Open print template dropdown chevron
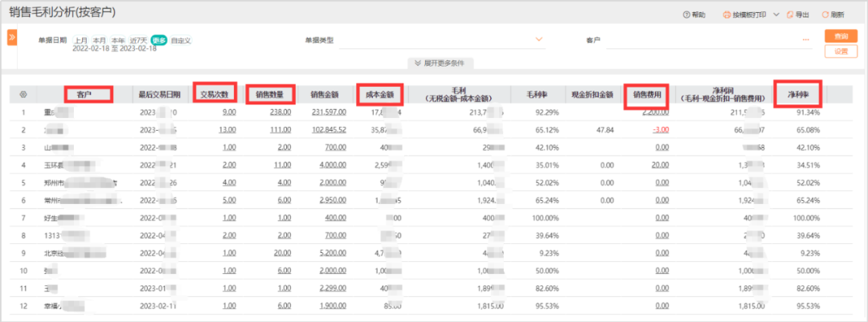 point(776,15)
